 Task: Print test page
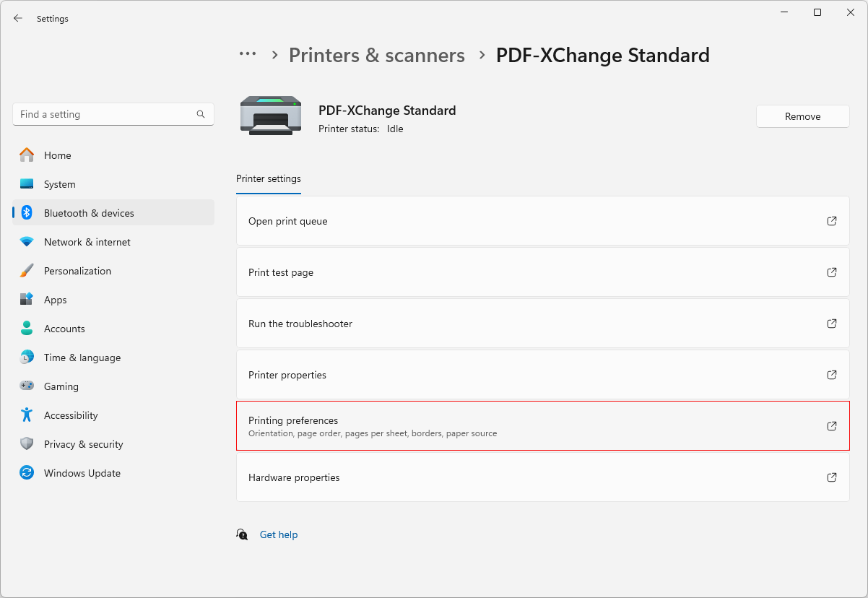(543, 272)
